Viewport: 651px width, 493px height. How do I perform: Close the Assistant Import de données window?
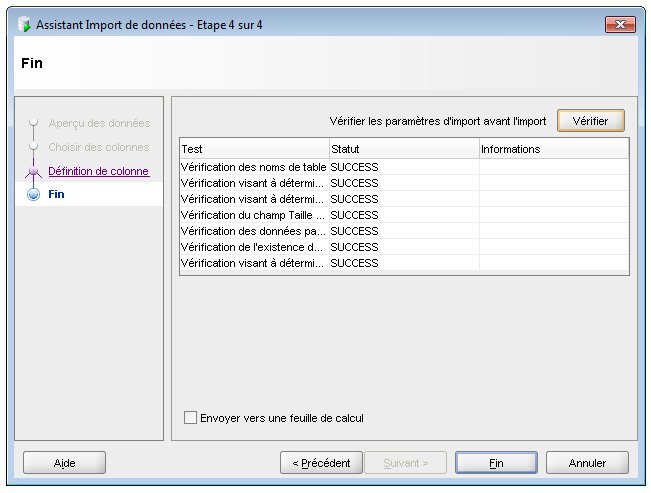click(x=619, y=23)
